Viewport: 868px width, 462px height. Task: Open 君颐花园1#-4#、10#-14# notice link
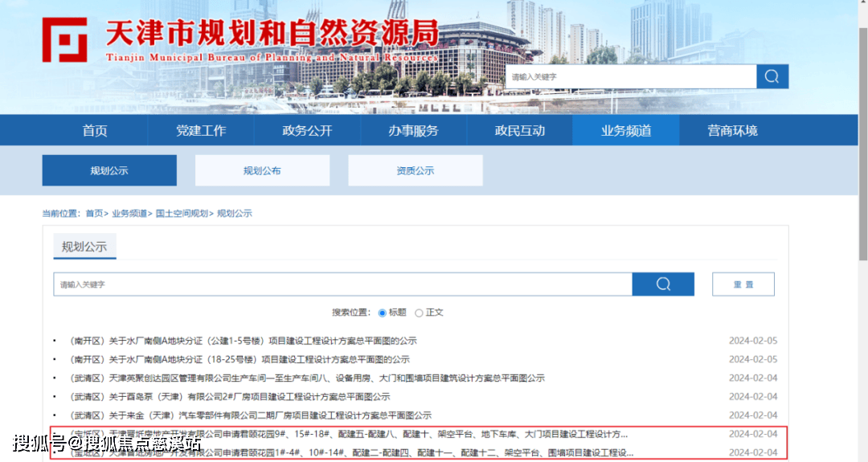click(x=350, y=452)
